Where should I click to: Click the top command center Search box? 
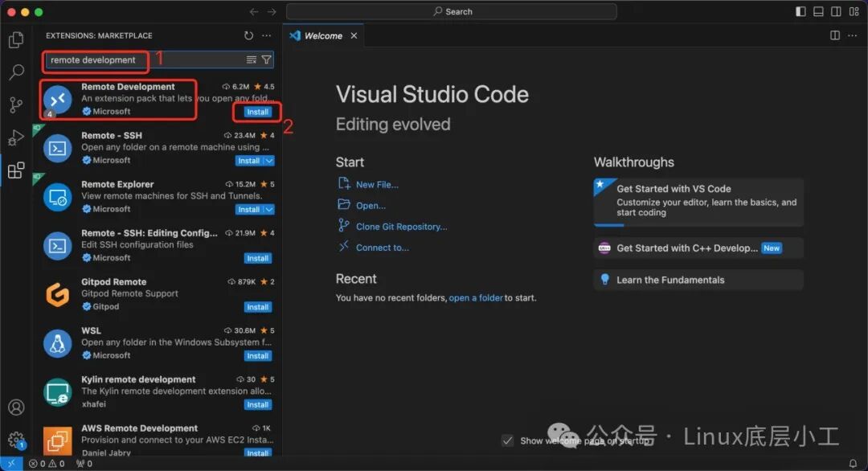pyautogui.click(x=452, y=11)
